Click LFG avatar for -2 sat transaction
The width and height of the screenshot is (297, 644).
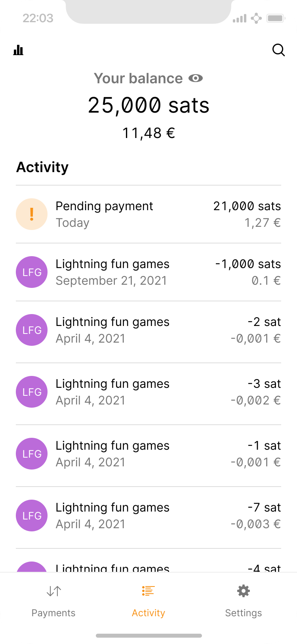32,330
